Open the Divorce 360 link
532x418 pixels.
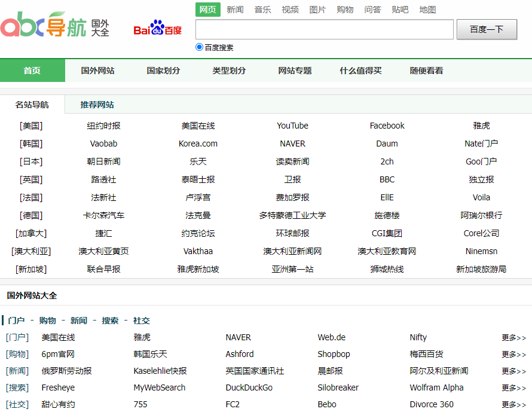coord(432,404)
